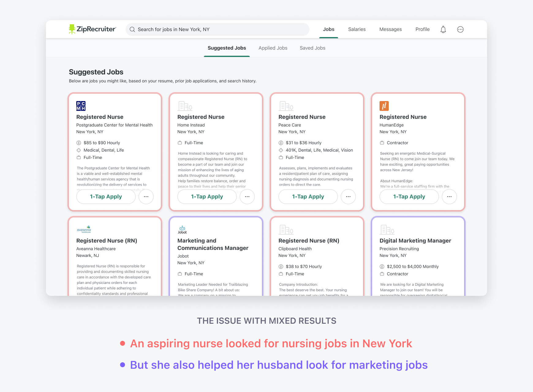
Task: Open Registered Nurse title at Peace Care
Action: click(302, 117)
